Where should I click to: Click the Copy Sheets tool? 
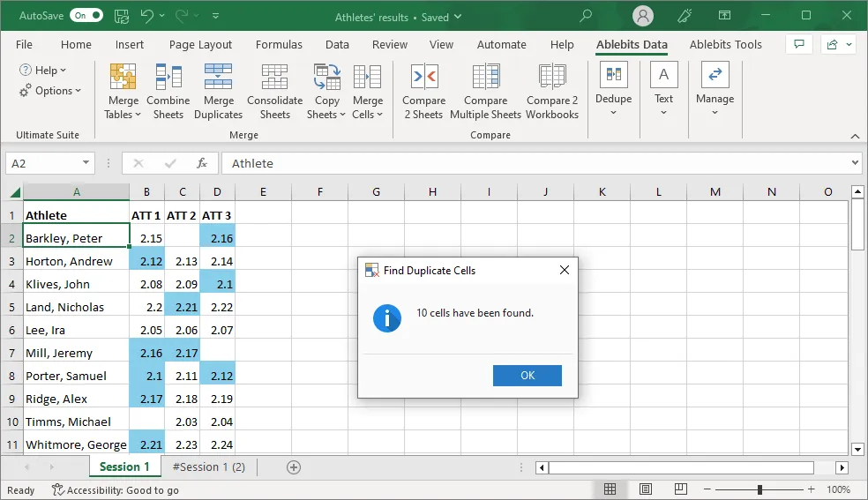326,91
